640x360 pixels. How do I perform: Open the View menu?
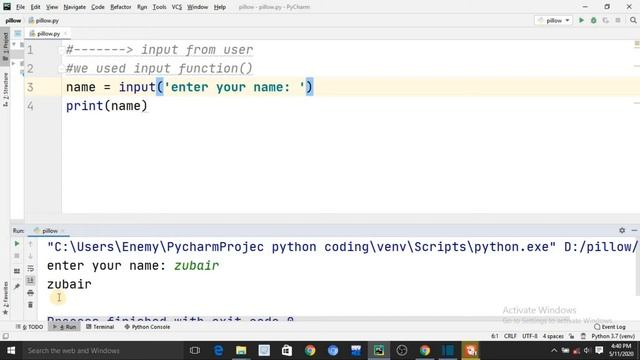[x=52, y=7]
